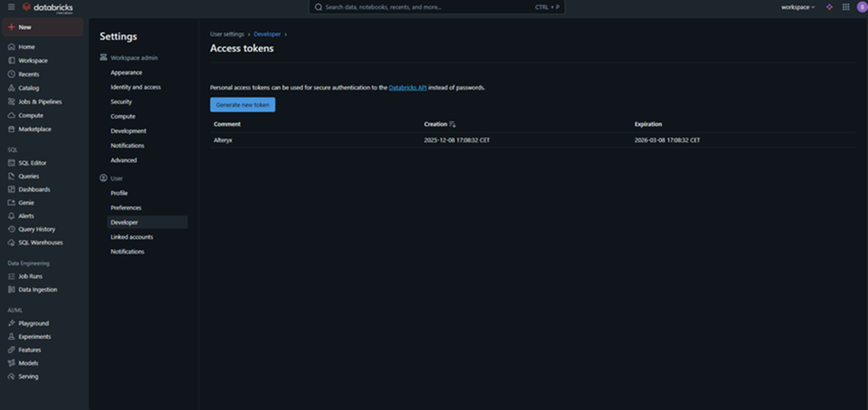
Task: Click the Jobs & Pipelines icon
Action: coord(11,102)
